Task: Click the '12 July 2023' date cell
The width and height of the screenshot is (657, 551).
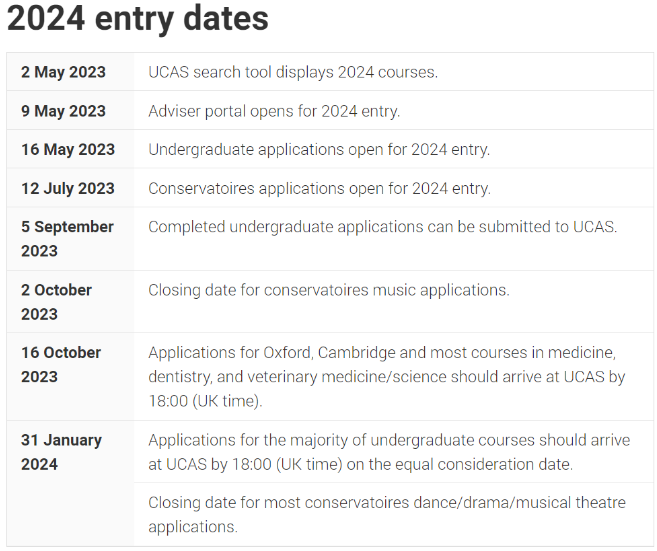Action: click(68, 188)
